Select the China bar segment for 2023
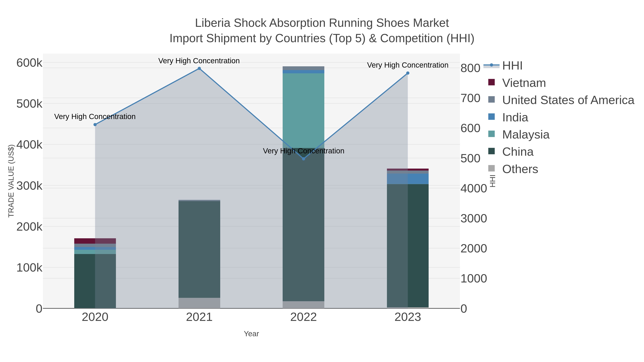This screenshot has height=362, width=644. [408, 246]
